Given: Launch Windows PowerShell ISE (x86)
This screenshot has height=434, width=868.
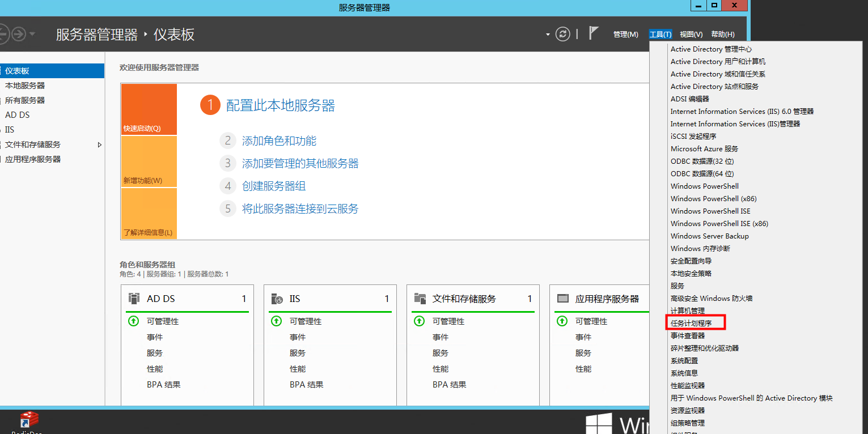Looking at the screenshot, I should pos(719,224).
